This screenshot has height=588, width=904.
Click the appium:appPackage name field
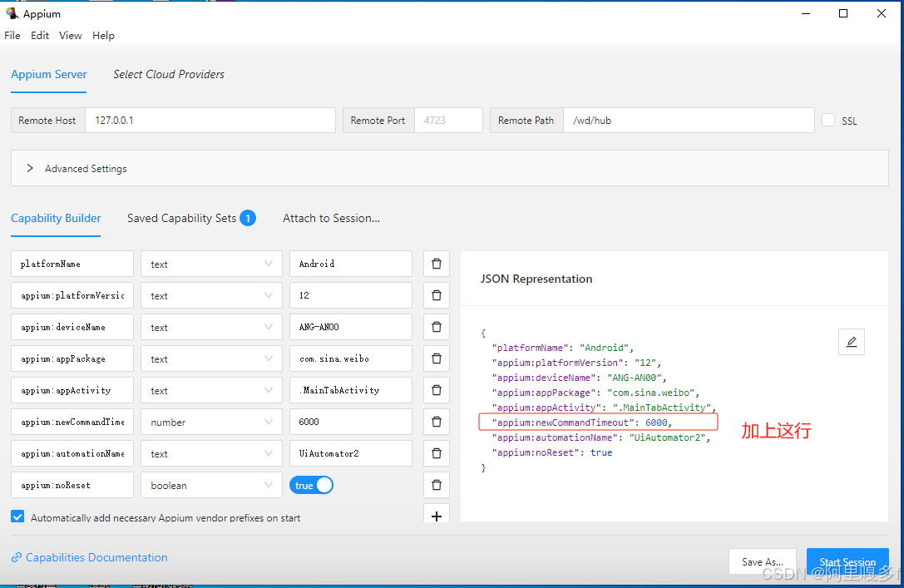point(72,358)
